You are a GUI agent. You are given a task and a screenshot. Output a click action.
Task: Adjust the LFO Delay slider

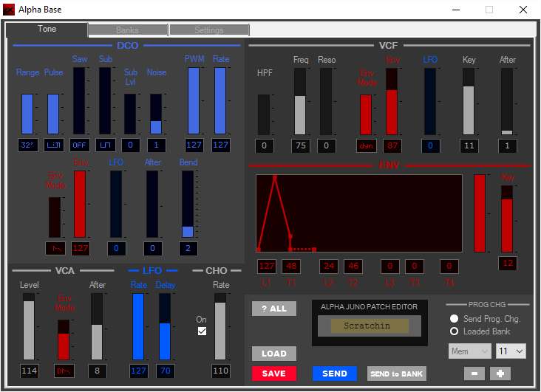tap(165, 326)
